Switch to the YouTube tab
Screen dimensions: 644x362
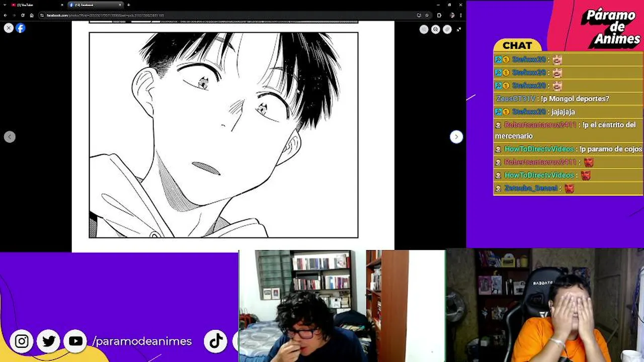37,5
